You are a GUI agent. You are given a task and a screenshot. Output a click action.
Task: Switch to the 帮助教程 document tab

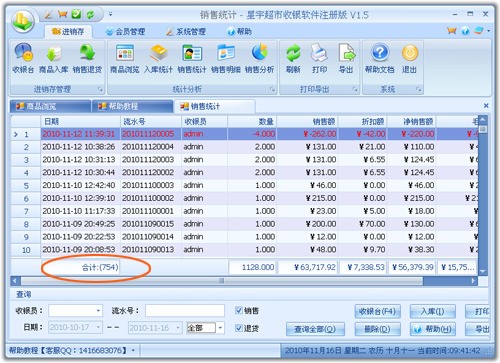click(132, 106)
